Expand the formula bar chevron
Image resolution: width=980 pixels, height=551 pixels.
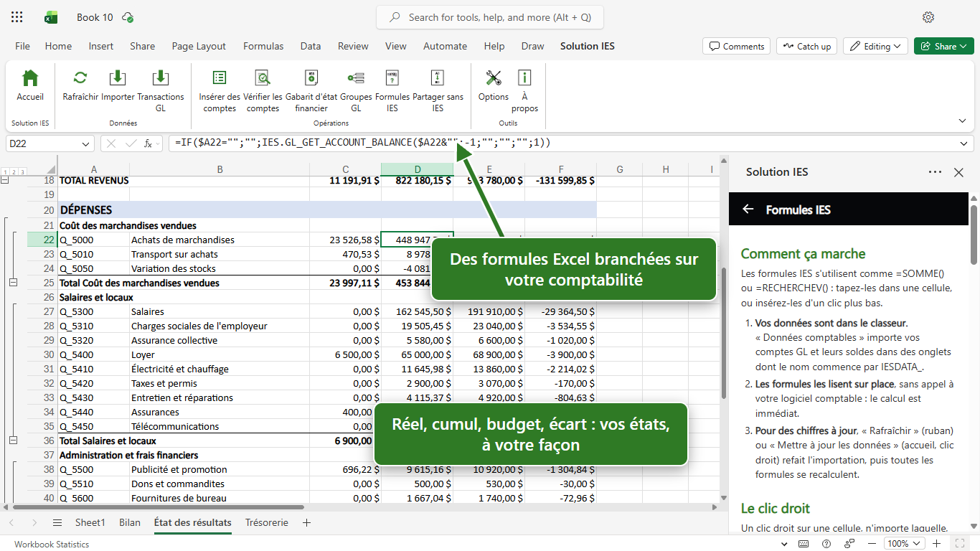tap(965, 143)
